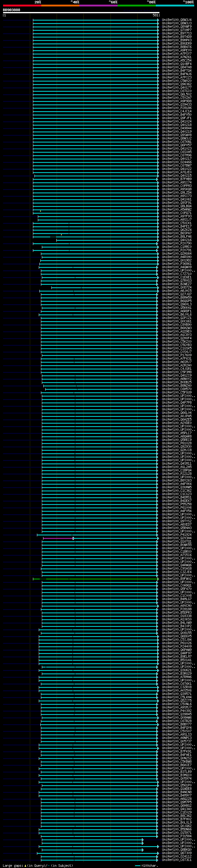Open hit UniRef100_Q8W3J4
The image size is (197, 868).
click(177, 20)
